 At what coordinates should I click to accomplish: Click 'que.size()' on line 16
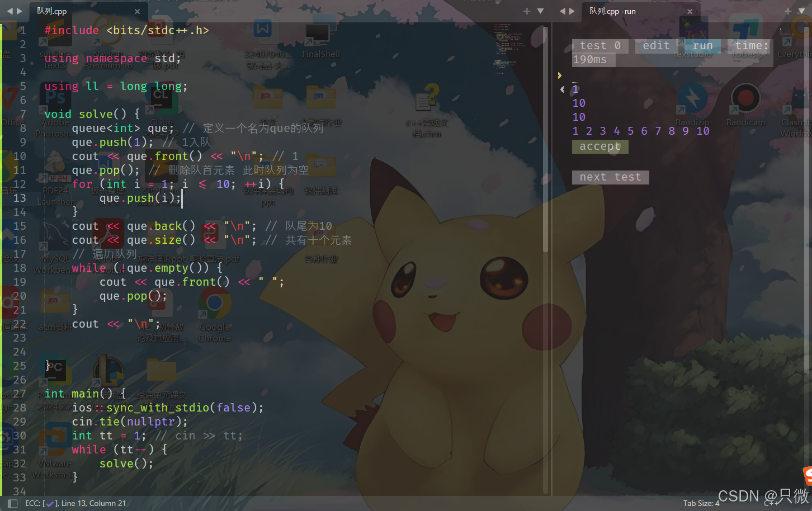[x=161, y=240]
